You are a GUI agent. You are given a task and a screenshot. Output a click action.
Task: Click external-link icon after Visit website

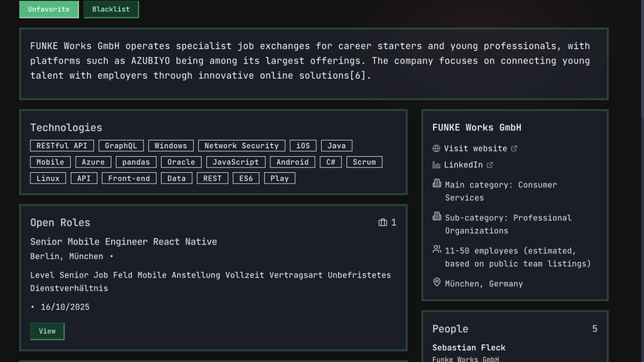(514, 148)
